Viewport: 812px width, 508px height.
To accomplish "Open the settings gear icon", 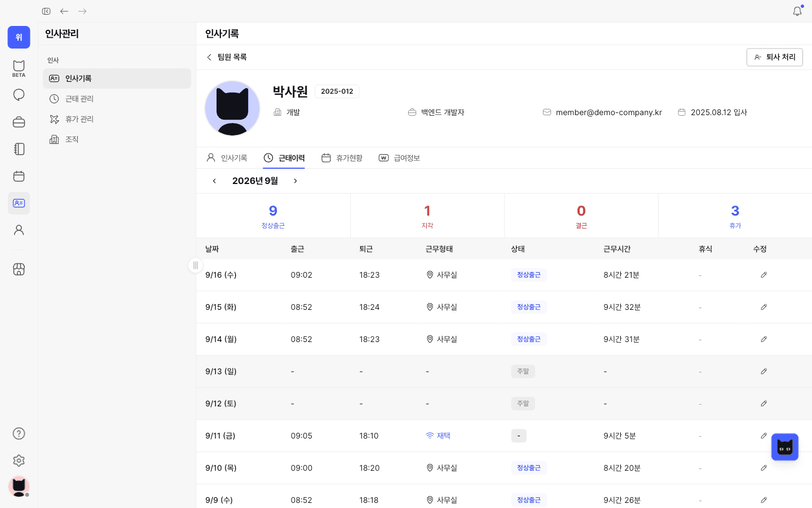I will 19,461.
